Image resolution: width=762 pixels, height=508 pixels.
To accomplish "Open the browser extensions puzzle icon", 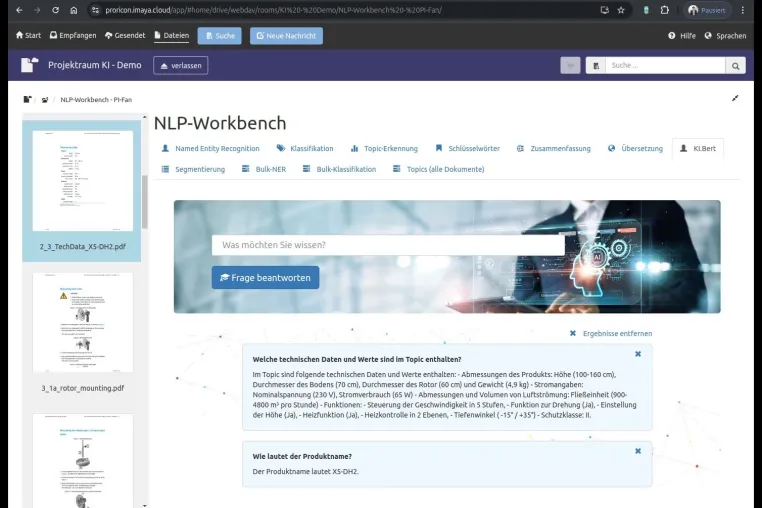I will (x=664, y=10).
